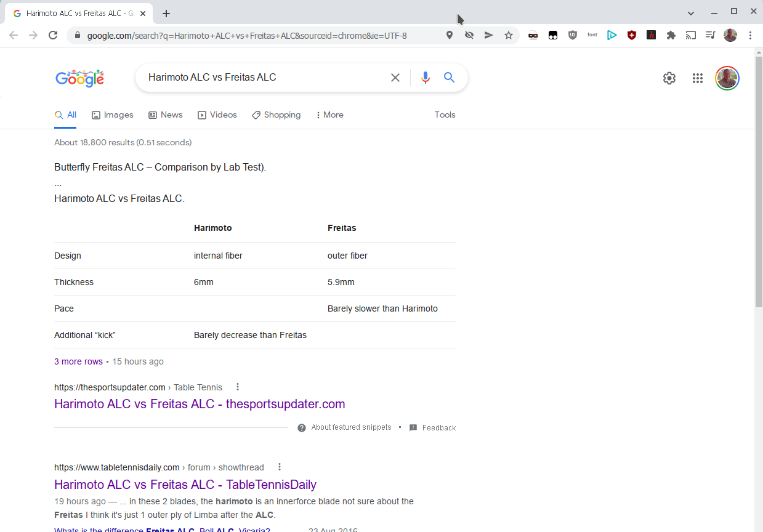
Task: Open the TableTennisDaily forum result
Action: click(x=185, y=485)
